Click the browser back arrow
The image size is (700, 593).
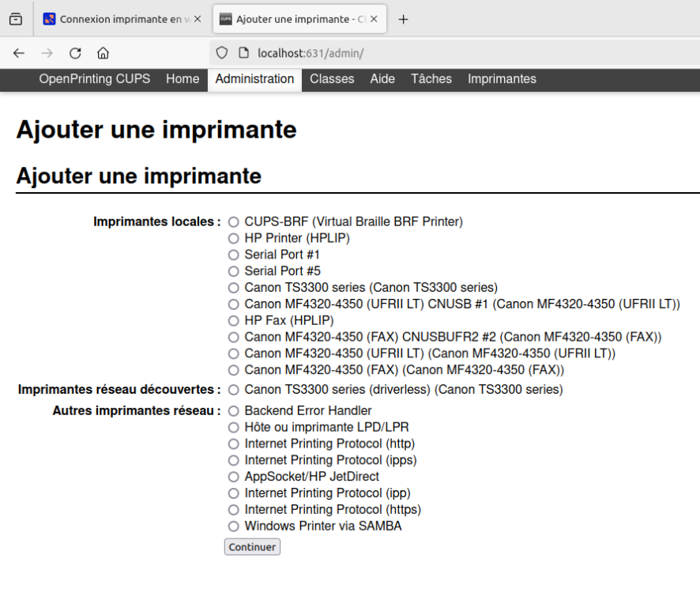pyautogui.click(x=19, y=53)
